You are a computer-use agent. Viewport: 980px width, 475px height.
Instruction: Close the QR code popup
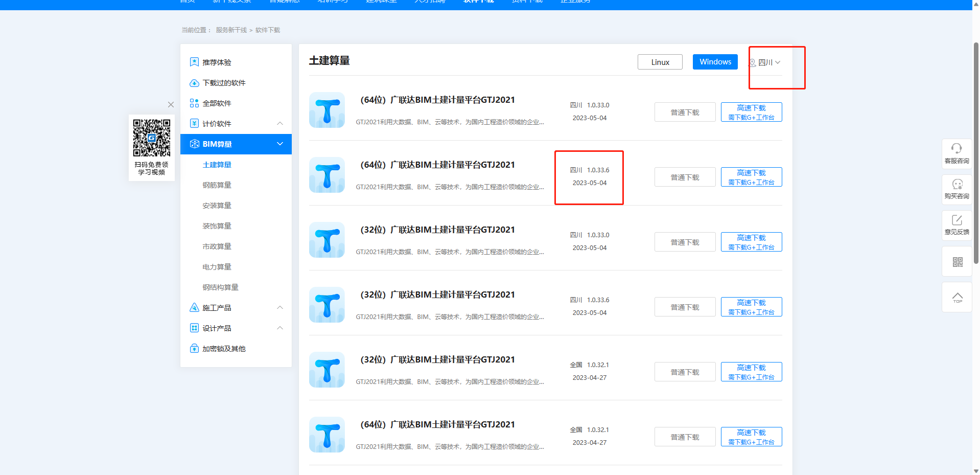171,104
